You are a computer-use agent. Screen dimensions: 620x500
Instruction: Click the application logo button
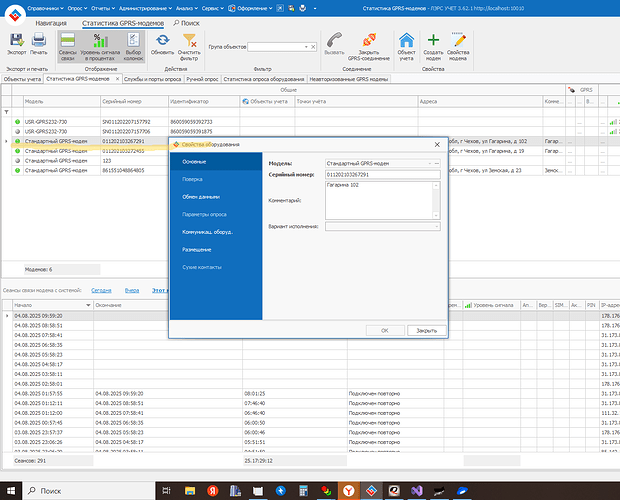[x=15, y=15]
